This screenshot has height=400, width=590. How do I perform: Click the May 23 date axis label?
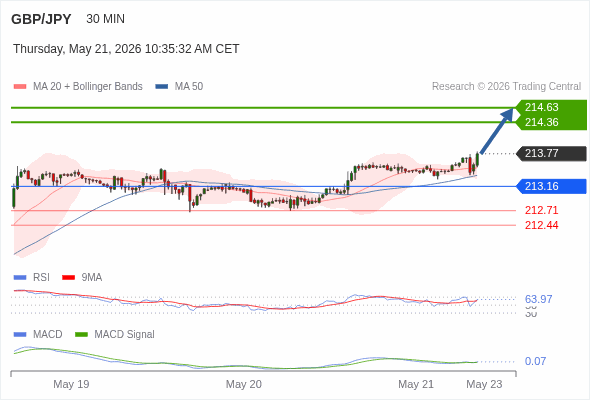coord(484,384)
